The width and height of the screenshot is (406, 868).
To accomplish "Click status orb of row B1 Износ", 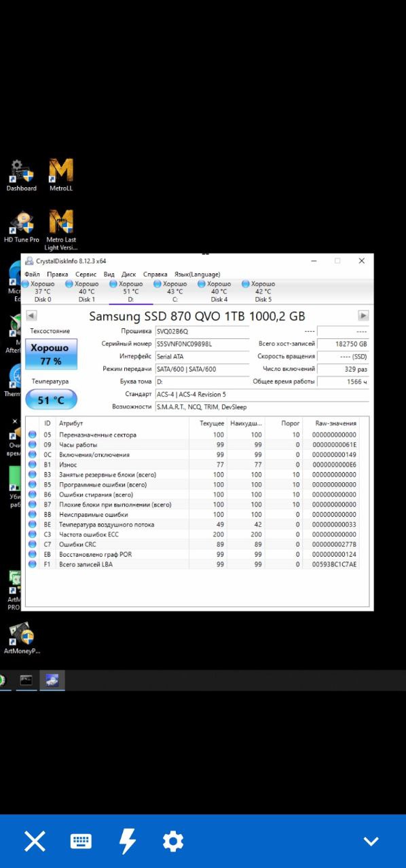I will coord(33,465).
